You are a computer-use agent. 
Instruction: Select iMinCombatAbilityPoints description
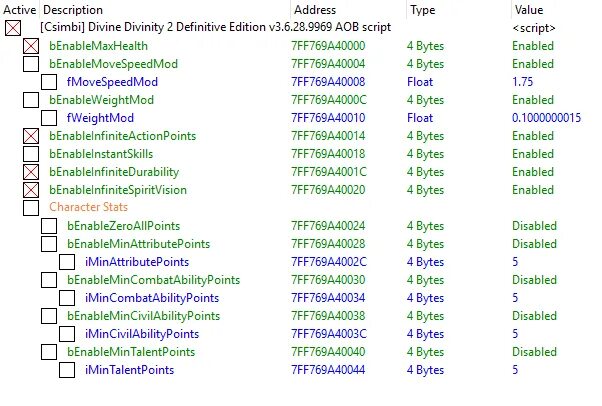tap(152, 298)
